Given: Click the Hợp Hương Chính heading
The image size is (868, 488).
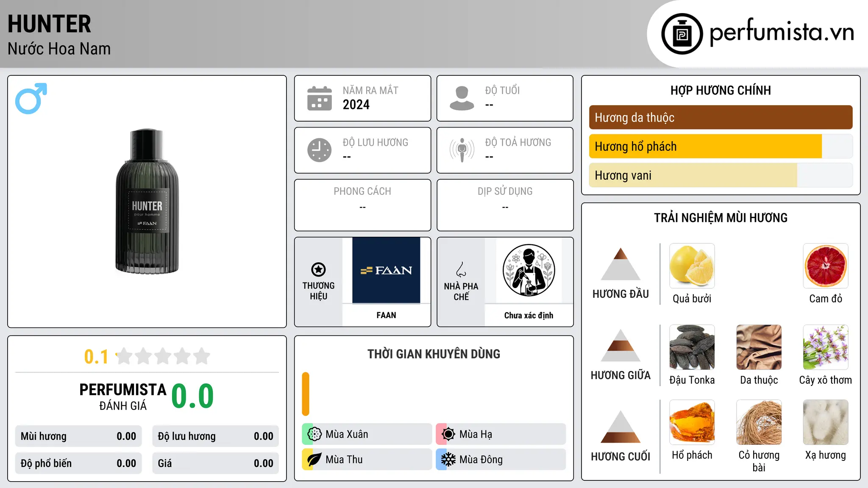Looking at the screenshot, I should click(721, 90).
